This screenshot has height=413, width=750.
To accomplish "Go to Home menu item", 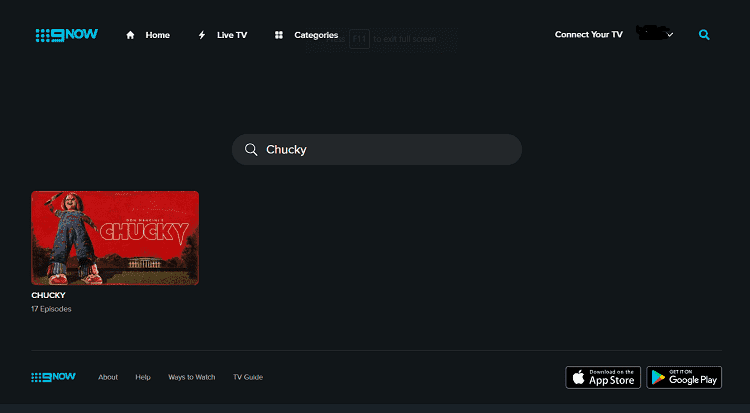I will click(x=157, y=35).
